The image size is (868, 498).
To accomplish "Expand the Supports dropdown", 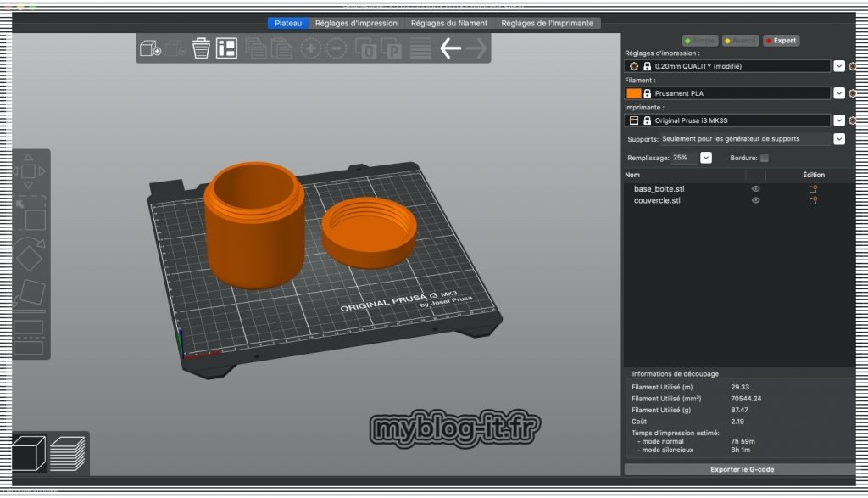I will 838,139.
